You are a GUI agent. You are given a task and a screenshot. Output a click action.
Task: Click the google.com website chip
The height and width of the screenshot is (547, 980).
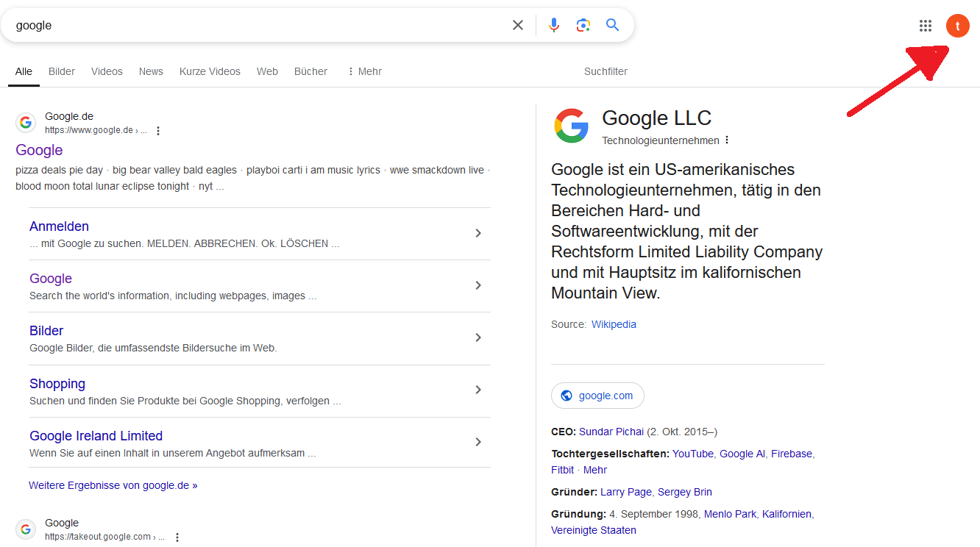597,396
